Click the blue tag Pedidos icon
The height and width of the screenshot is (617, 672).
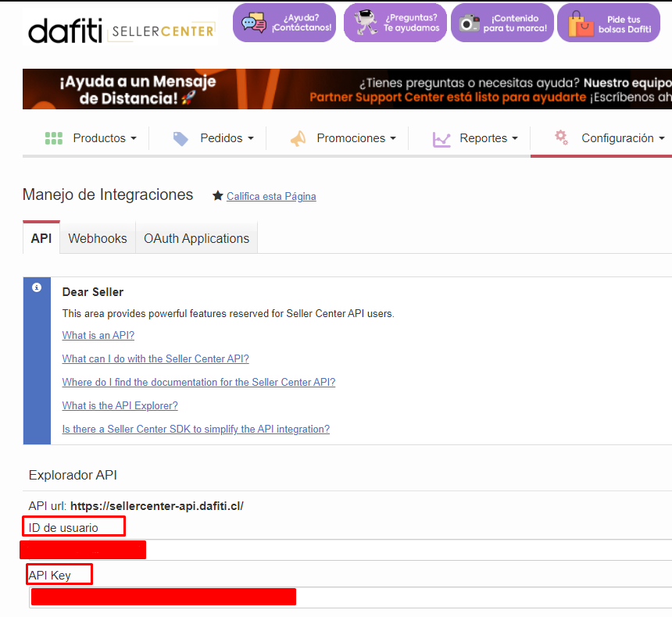click(181, 138)
